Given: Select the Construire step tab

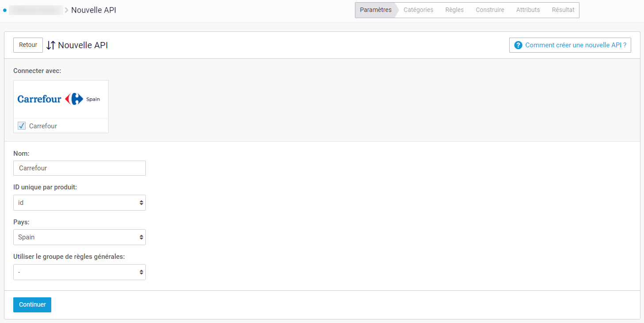Looking at the screenshot, I should [x=490, y=10].
